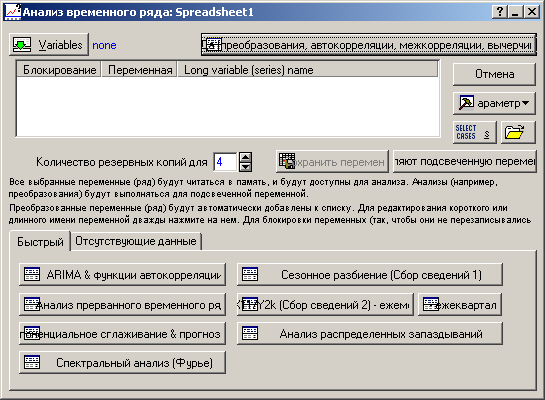Click the Сохранить переменные save button
This screenshot has width=545, height=400.
332,161
